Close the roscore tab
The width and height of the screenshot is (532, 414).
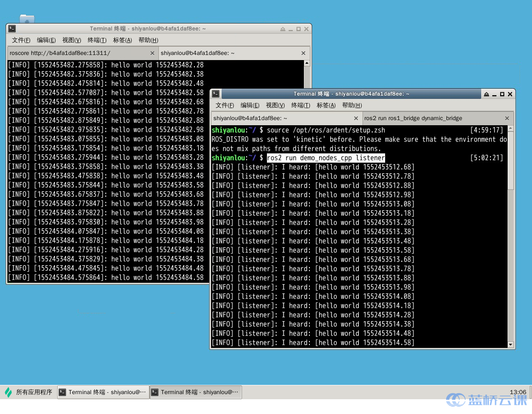click(x=152, y=53)
